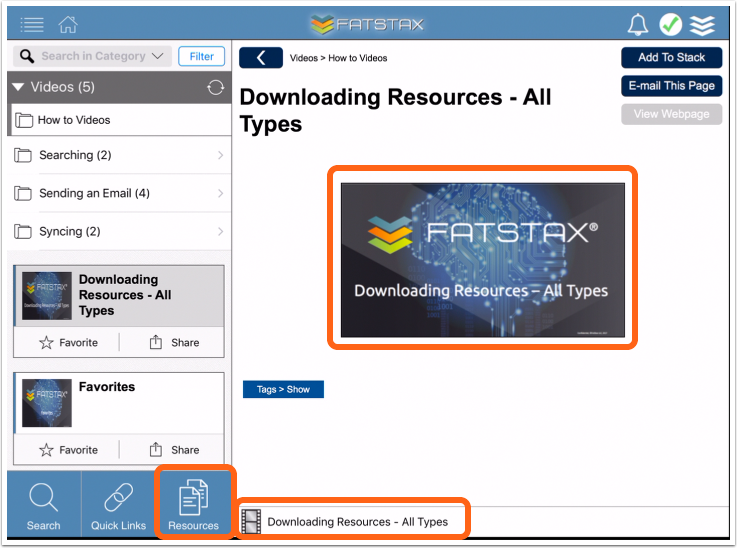The width and height of the screenshot is (737, 548).
Task: Open the Downloading Resources thumbnail in sidebar
Action: 47,296
